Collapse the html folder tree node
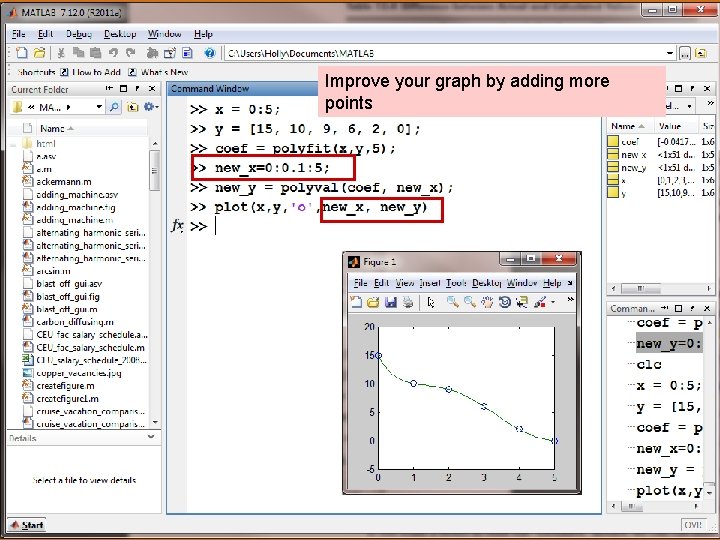 [13, 144]
